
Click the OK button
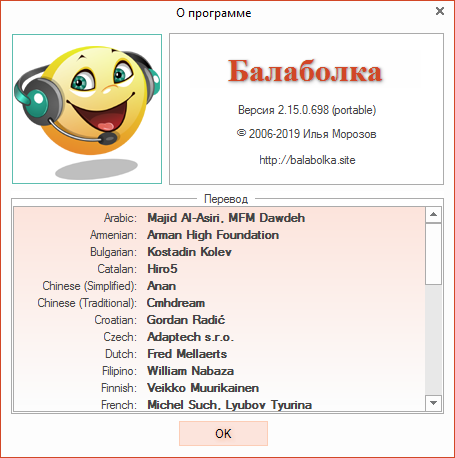pos(223,433)
